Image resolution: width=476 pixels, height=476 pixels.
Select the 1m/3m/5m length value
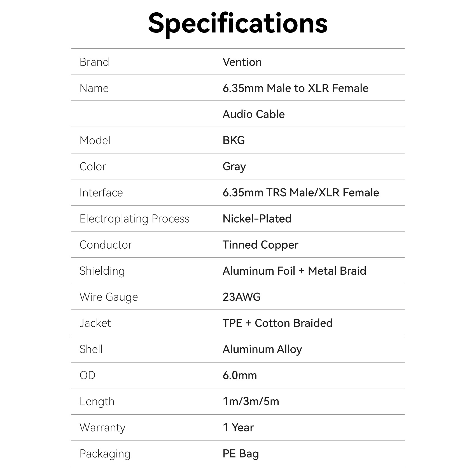pos(251,402)
